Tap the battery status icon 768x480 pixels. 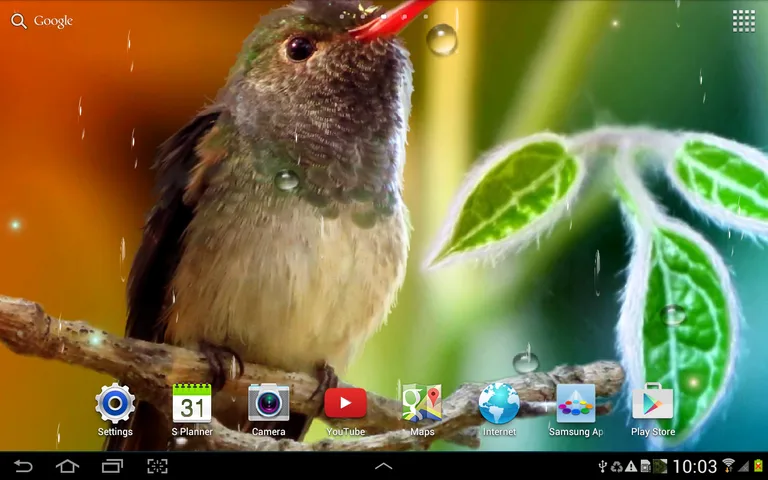pos(759,466)
